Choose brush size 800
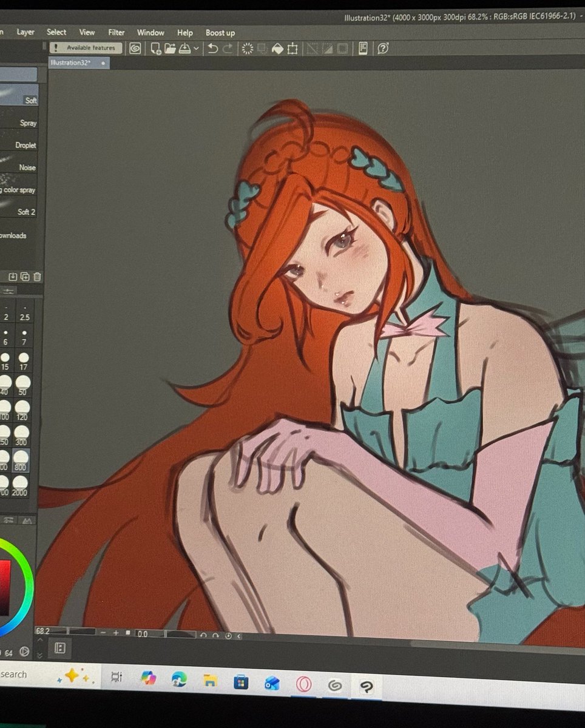585x728 pixels. [x=21, y=461]
